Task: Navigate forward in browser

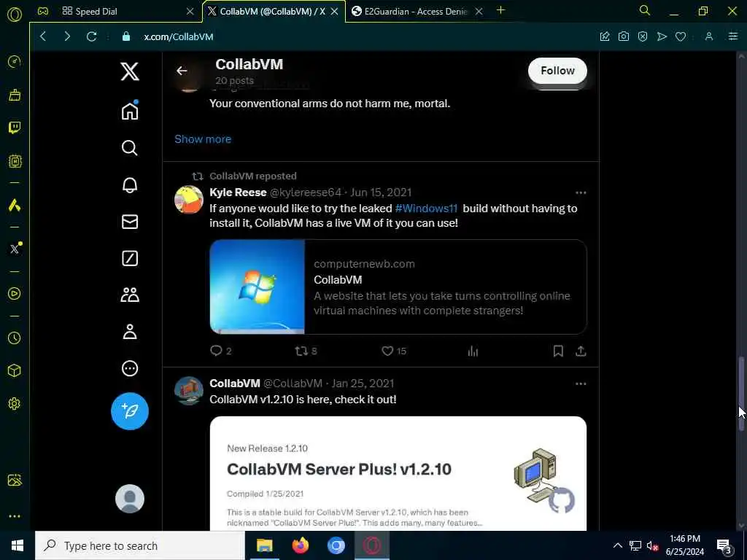Action: tap(67, 36)
